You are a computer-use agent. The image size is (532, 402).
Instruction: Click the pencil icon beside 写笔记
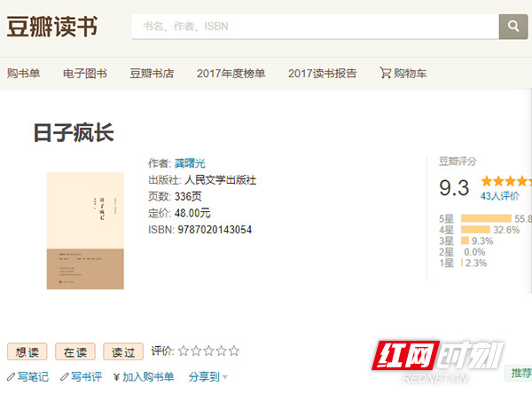tap(11, 377)
